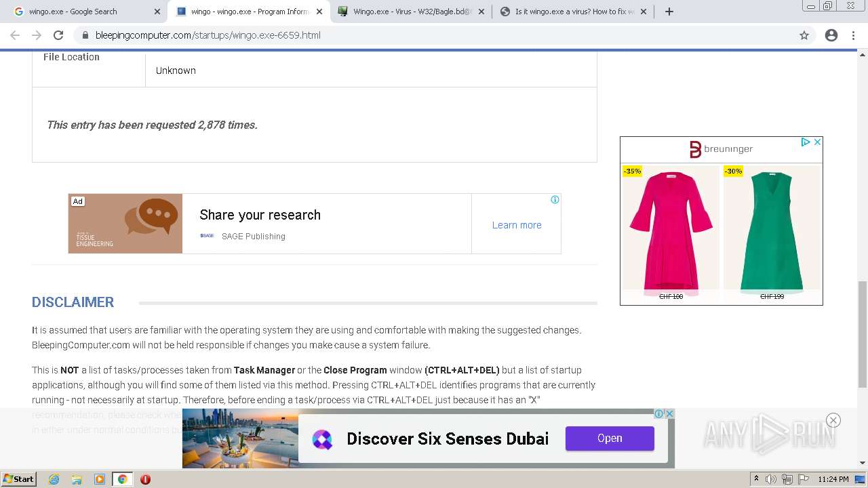The image size is (868, 488).
Task: Click the Discover Six Senses Dubai ad text
Action: pyautogui.click(x=448, y=439)
